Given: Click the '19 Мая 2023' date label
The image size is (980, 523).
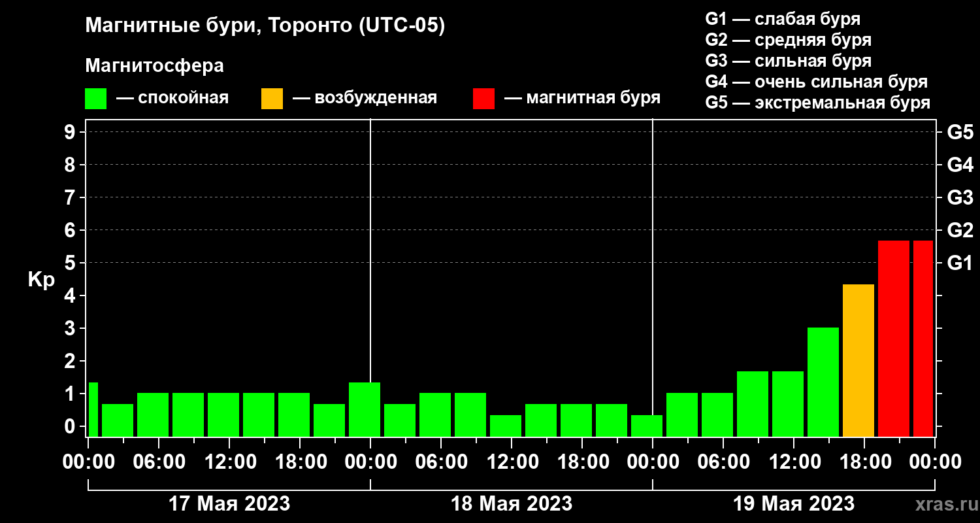Looking at the screenshot, I should pos(794,503).
